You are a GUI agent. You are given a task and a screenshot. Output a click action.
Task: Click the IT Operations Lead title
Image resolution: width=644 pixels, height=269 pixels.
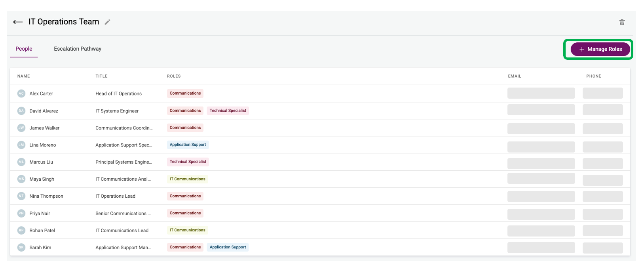pos(115,196)
